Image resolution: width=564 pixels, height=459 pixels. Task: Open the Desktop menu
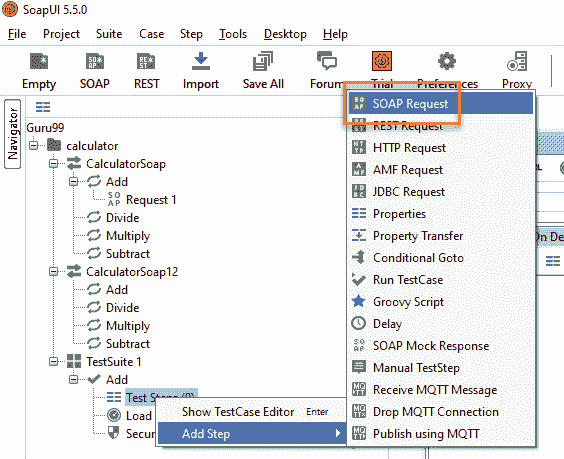285,34
